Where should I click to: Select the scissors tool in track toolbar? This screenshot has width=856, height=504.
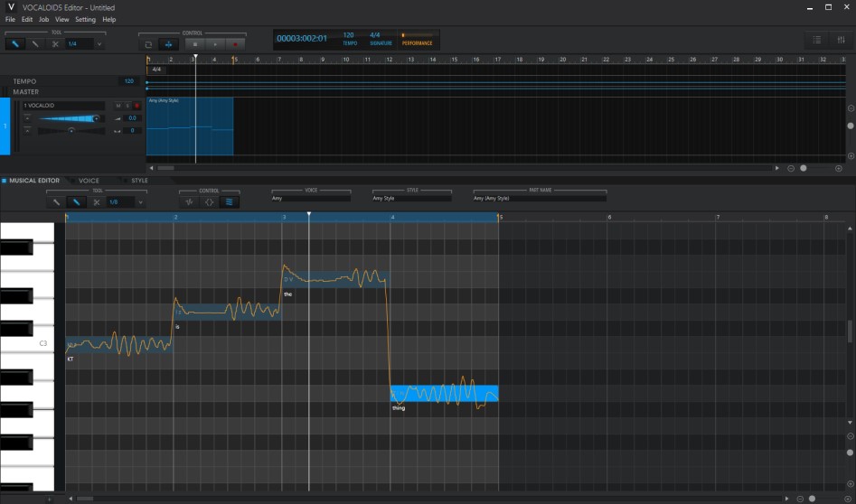click(x=55, y=43)
